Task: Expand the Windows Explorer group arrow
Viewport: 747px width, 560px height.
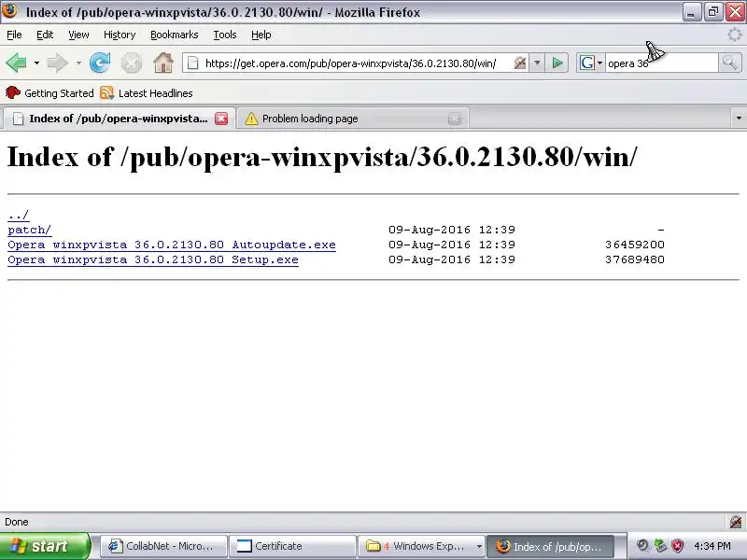Action: tap(479, 546)
